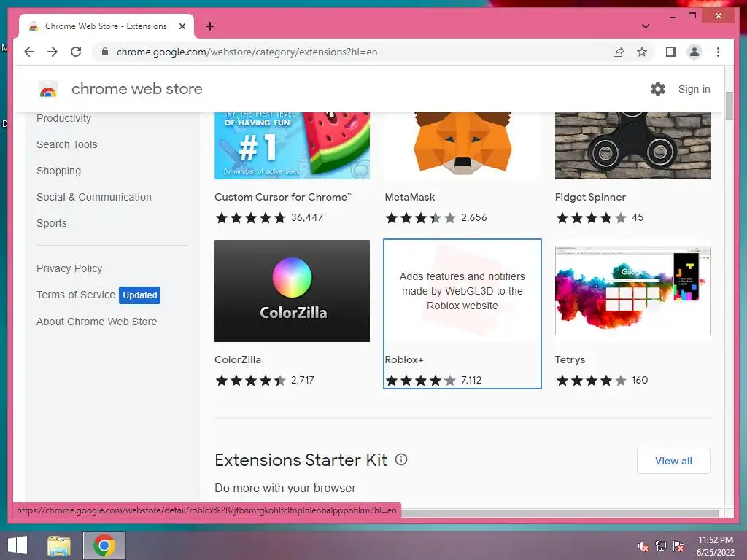Click the Roblox+ title text
Screen dimensions: 747x560
[404, 359]
